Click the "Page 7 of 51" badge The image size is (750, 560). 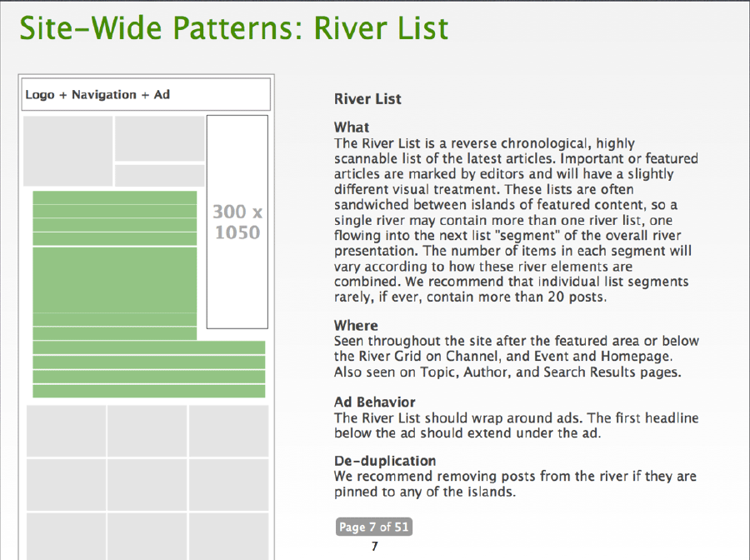pyautogui.click(x=374, y=527)
